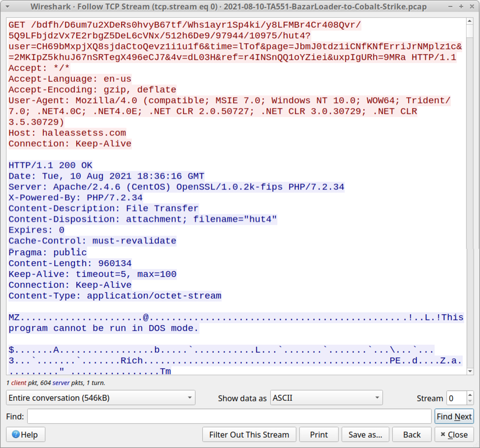Screen dimensions: 480x448
Task: Click the Save as... button
Action: click(x=365, y=435)
